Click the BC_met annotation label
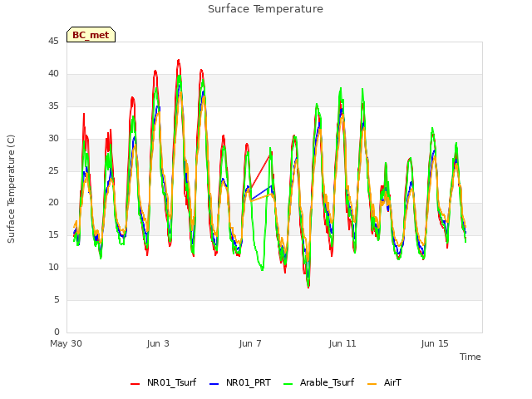Viewport: 532px width, 399px height. pos(91,35)
